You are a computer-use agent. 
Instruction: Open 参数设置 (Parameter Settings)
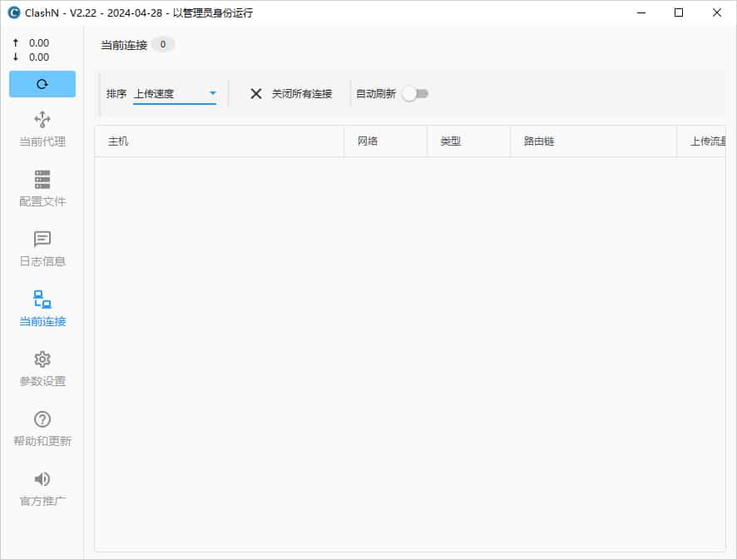pyautogui.click(x=42, y=369)
